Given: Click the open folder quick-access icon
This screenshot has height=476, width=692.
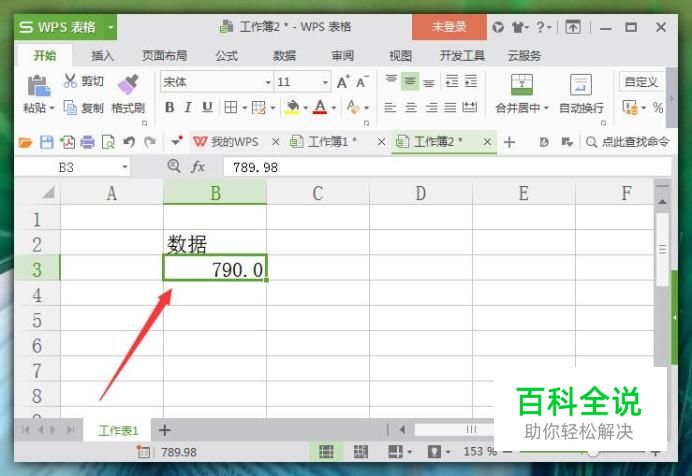Looking at the screenshot, I should click(26, 142).
